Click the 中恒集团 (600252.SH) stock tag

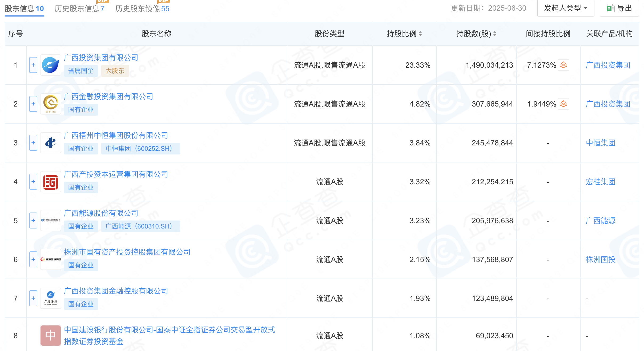point(140,149)
